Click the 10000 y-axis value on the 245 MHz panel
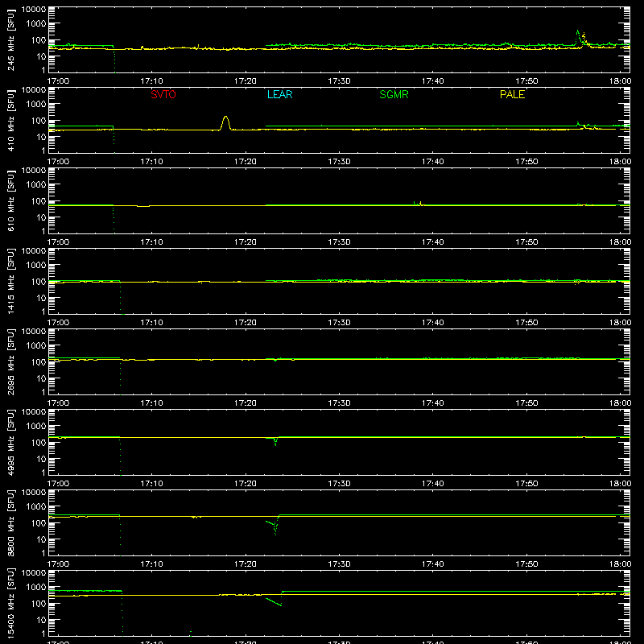The image size is (644, 644). tap(34, 10)
